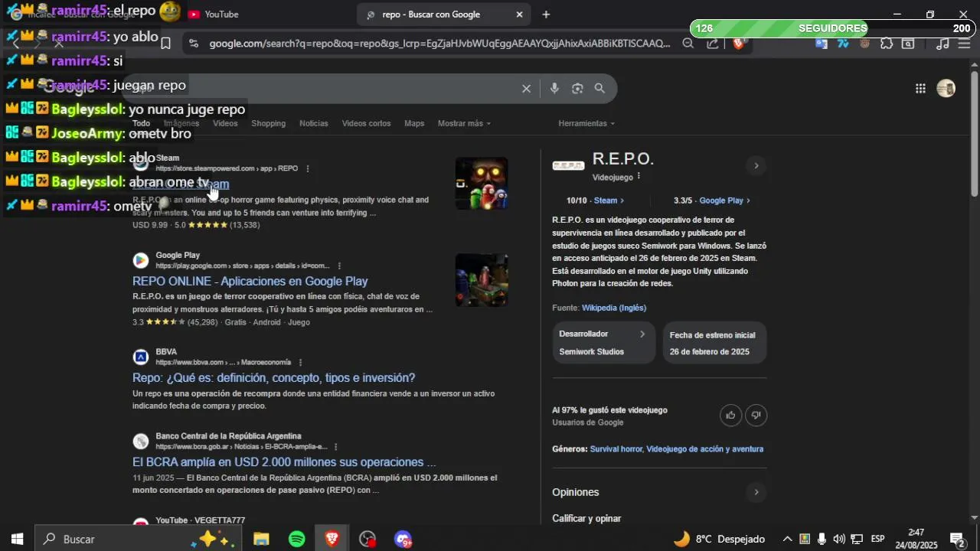The width and height of the screenshot is (980, 551).
Task: Open the Windows Start menu
Action: [17, 539]
